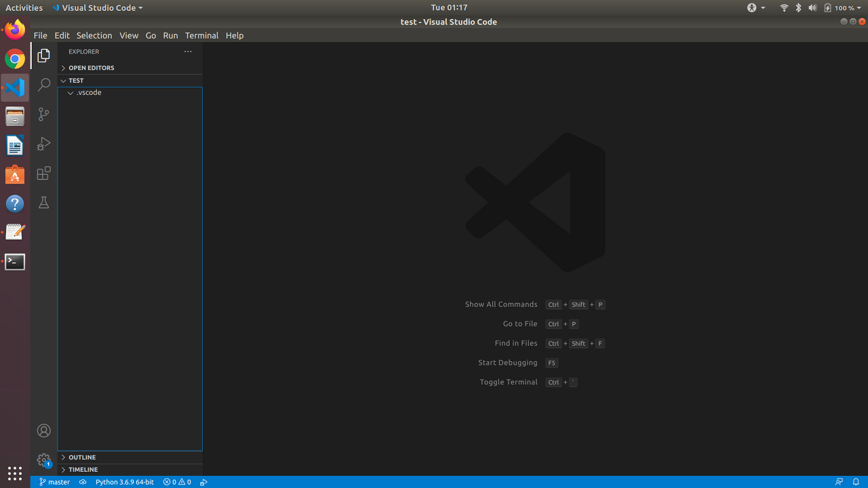
Task: Open the clock showing Tue 01:17
Action: pyautogui.click(x=449, y=7)
